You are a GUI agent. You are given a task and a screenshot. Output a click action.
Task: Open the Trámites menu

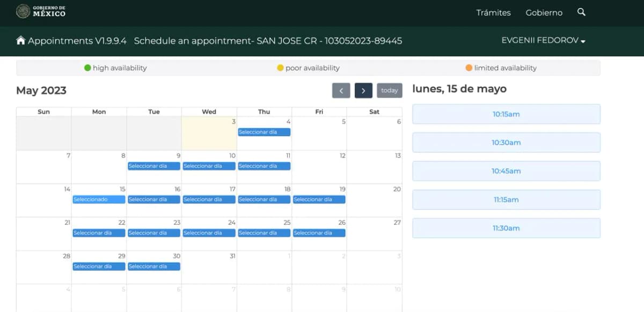coord(493,12)
